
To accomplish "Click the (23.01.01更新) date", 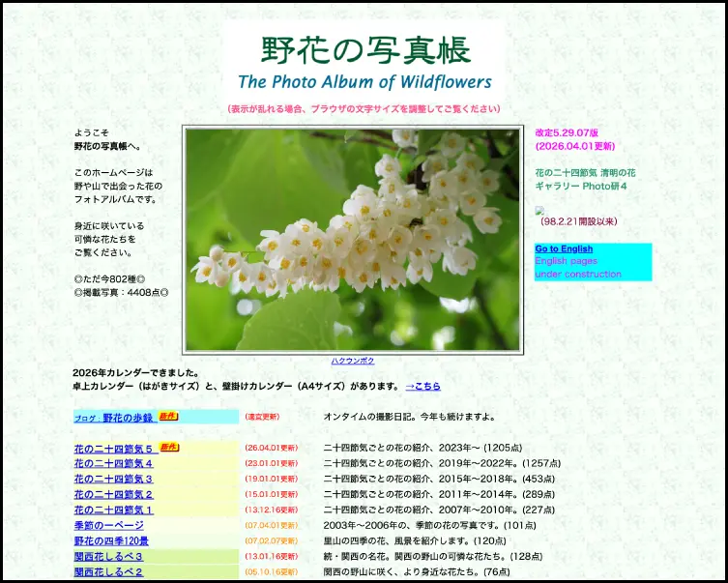I will (x=271, y=463).
